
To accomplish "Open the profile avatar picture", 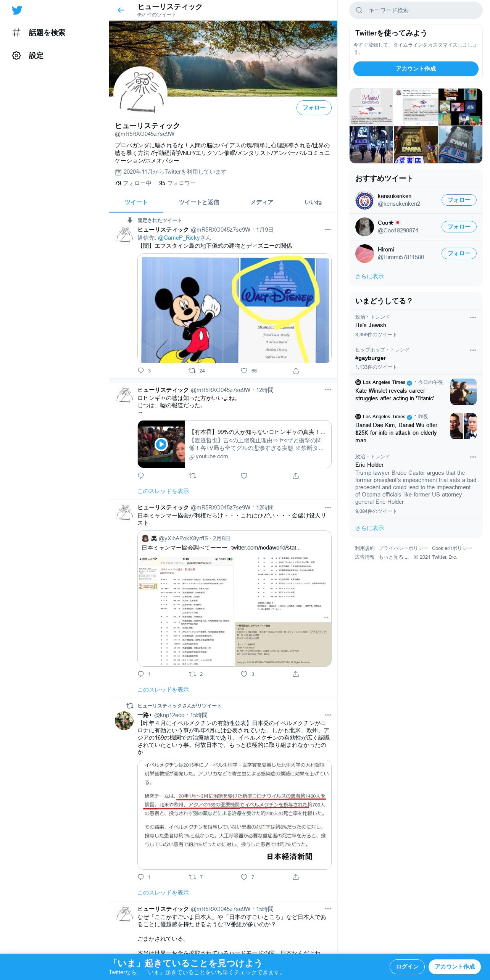I will click(x=140, y=93).
